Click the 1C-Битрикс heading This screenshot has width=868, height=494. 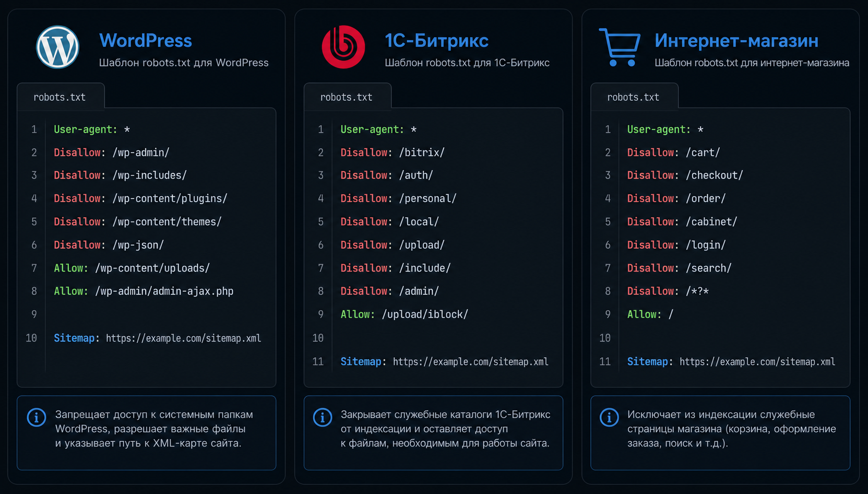click(436, 41)
